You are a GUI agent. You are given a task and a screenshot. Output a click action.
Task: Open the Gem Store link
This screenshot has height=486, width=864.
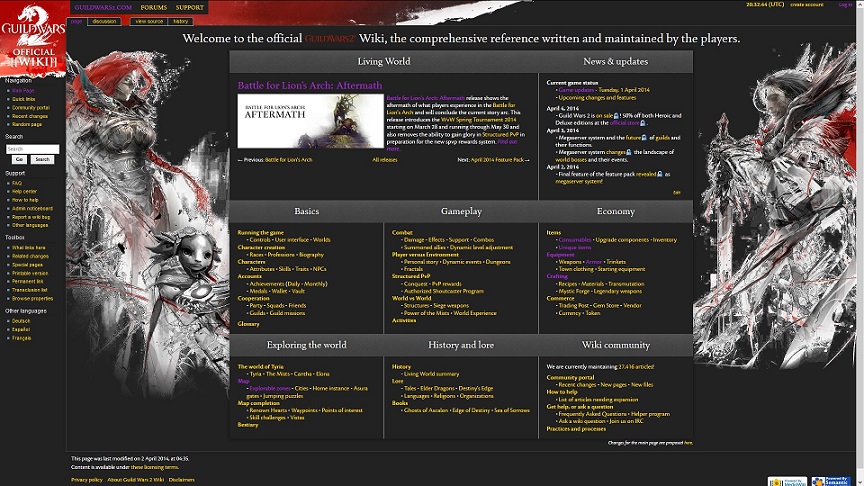[x=606, y=306]
